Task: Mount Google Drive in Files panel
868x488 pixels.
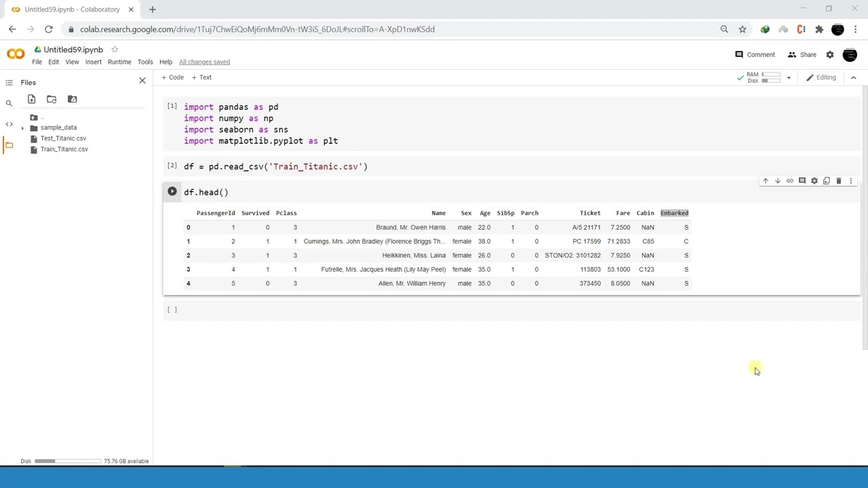Action: tap(73, 99)
